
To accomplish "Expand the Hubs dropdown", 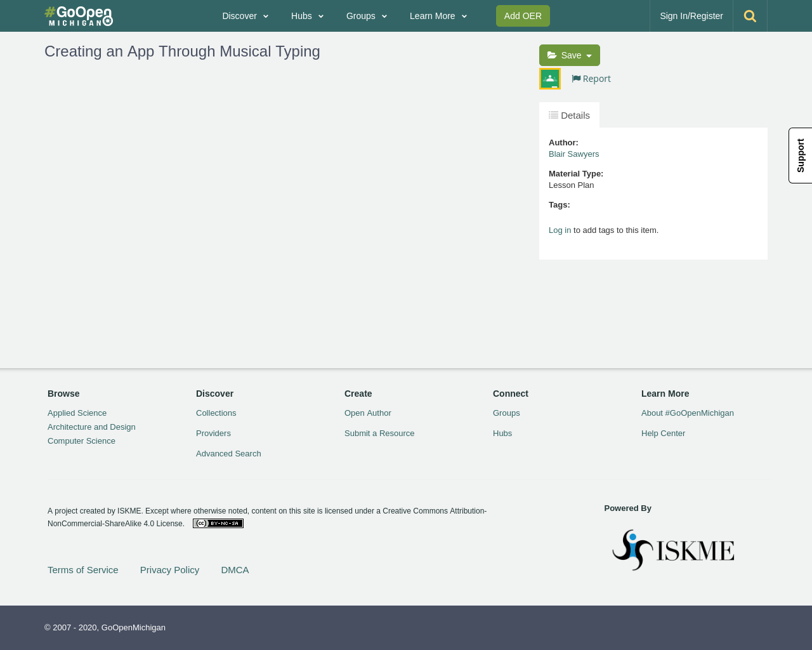I will (x=307, y=16).
